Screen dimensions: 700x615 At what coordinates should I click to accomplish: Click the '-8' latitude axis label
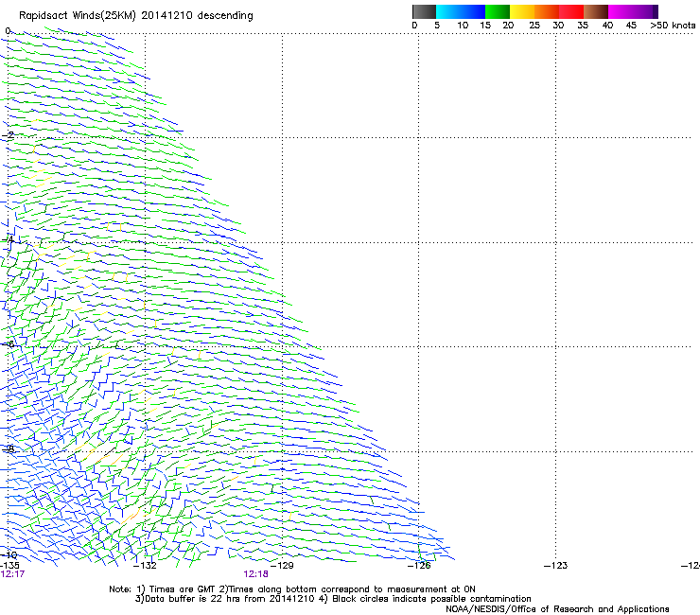coord(8,448)
